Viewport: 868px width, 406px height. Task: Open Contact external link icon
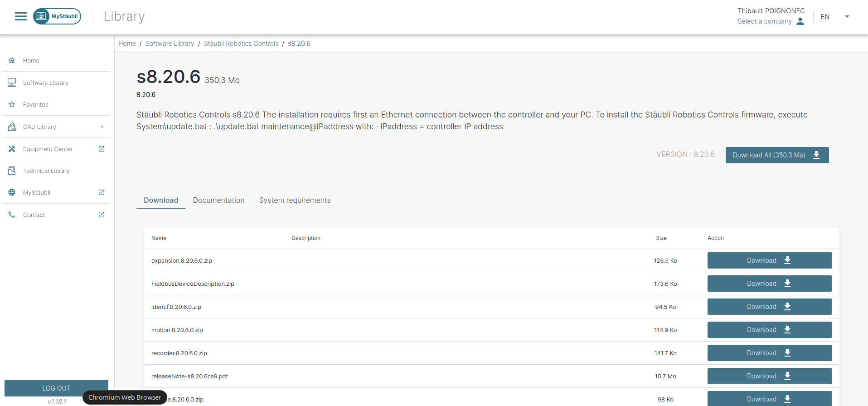(102, 215)
